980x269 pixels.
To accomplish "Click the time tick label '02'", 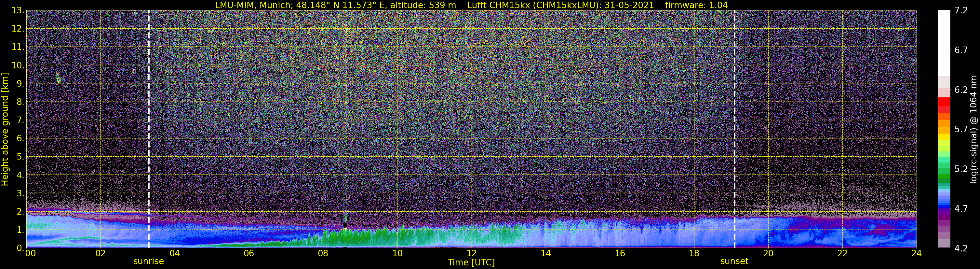I will tap(101, 253).
